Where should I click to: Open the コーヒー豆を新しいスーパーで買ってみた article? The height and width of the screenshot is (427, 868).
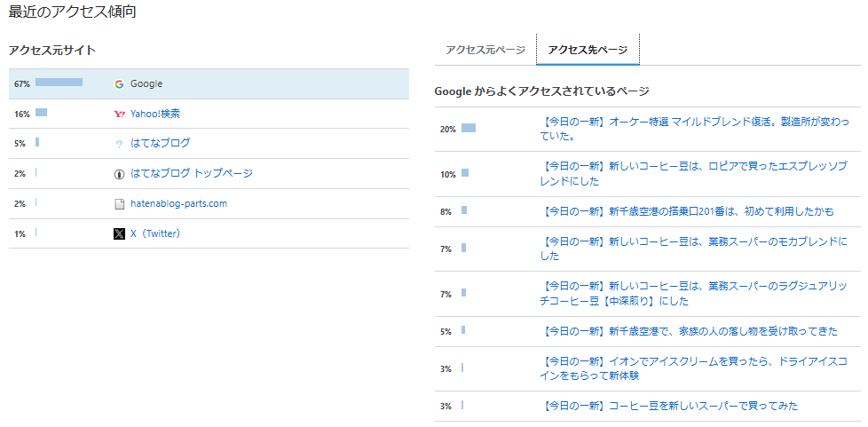click(x=668, y=406)
